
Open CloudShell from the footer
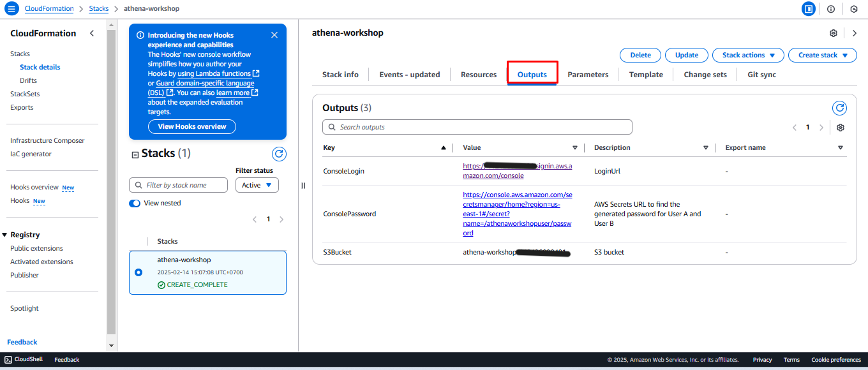pos(24,360)
